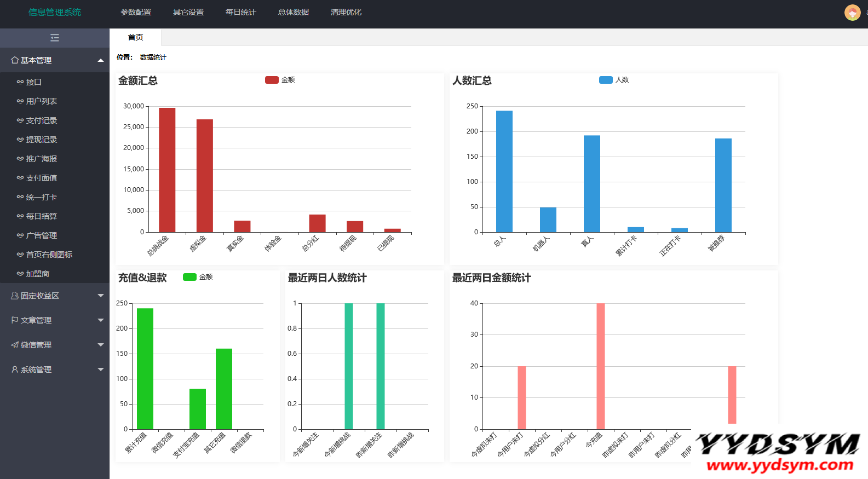Toggle the blue 人数 legend in 人数汇总

coord(606,80)
